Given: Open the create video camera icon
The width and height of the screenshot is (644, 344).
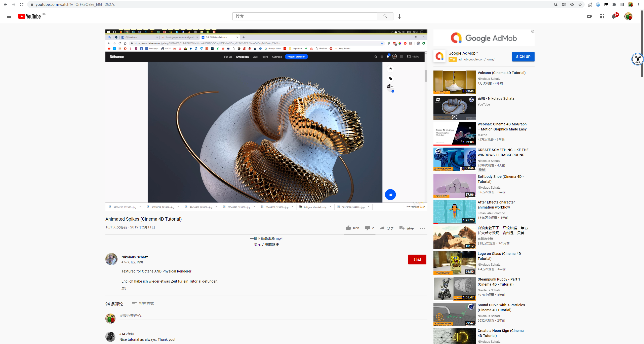Looking at the screenshot, I should [589, 16].
